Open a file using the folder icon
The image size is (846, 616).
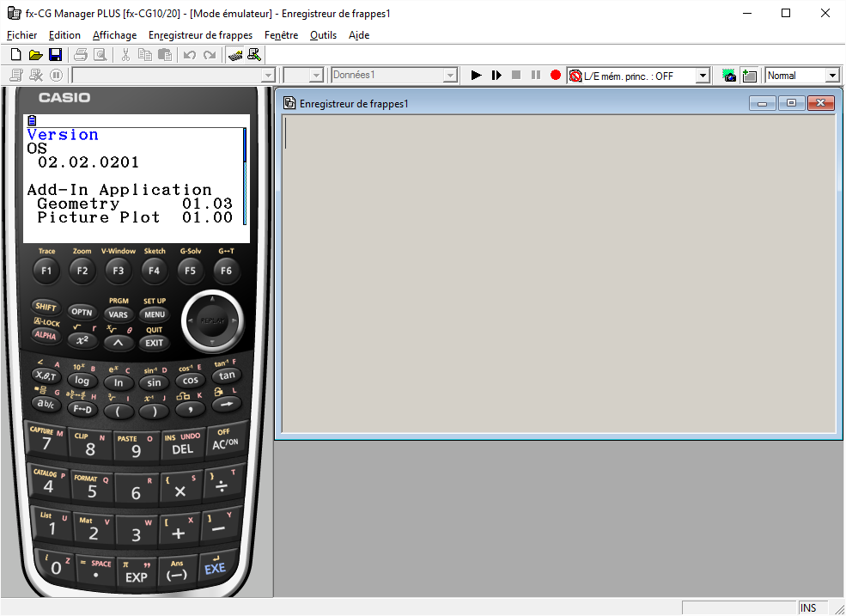coord(35,54)
